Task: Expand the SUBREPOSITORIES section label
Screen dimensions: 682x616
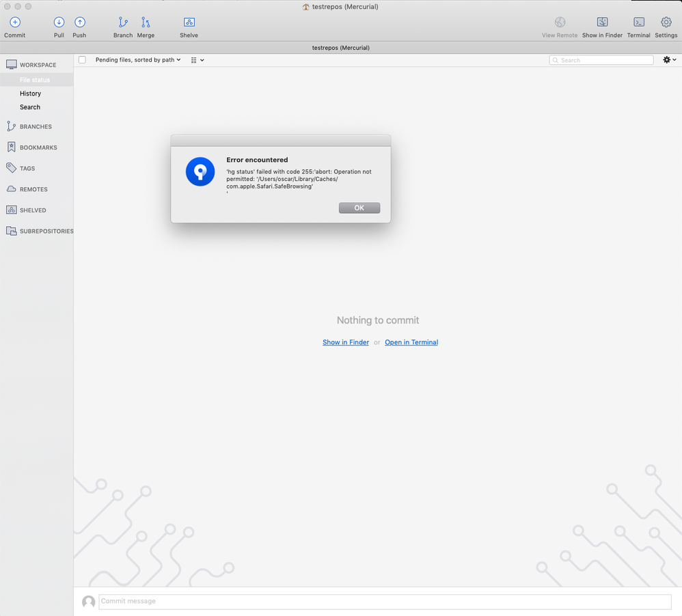Action: pyautogui.click(x=46, y=231)
